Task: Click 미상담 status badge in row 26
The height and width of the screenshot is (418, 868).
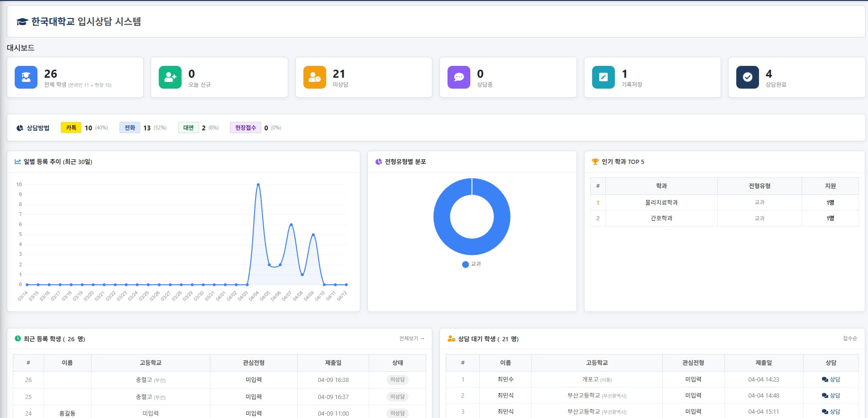Action: click(397, 380)
